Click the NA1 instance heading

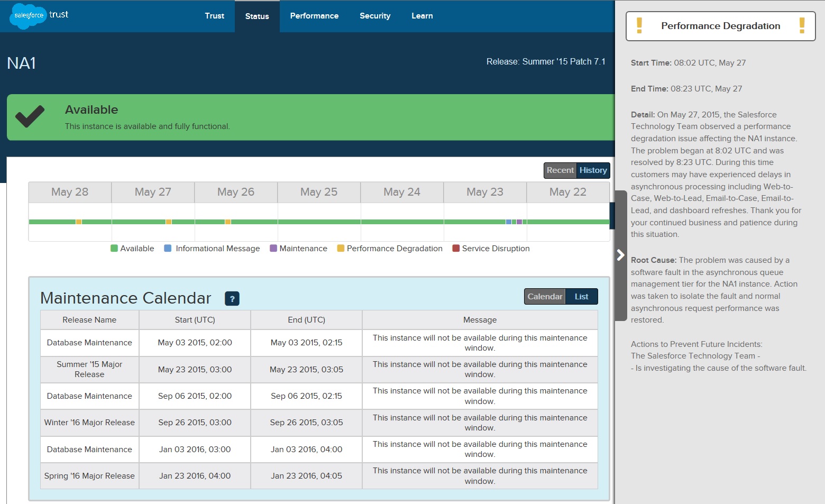pyautogui.click(x=22, y=63)
